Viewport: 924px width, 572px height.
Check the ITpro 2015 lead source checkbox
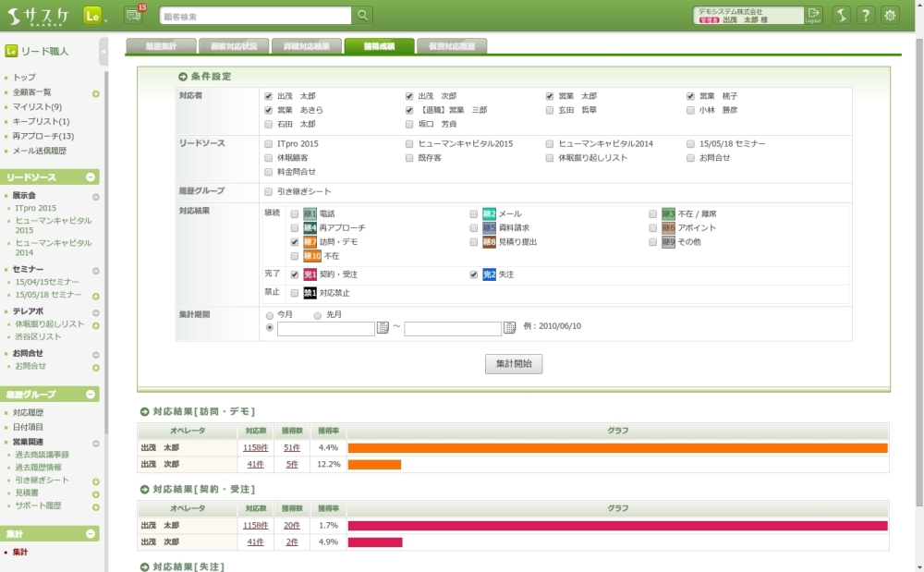[268, 144]
